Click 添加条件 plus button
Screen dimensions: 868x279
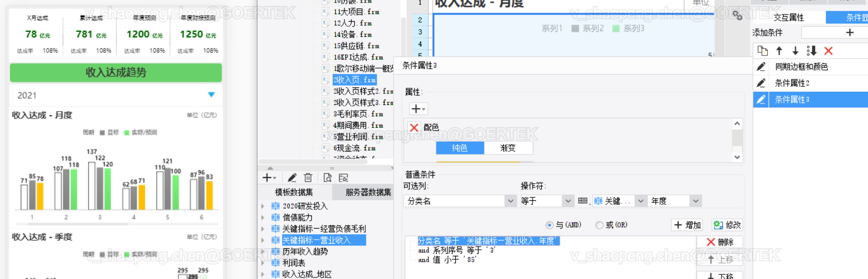[x=850, y=32]
